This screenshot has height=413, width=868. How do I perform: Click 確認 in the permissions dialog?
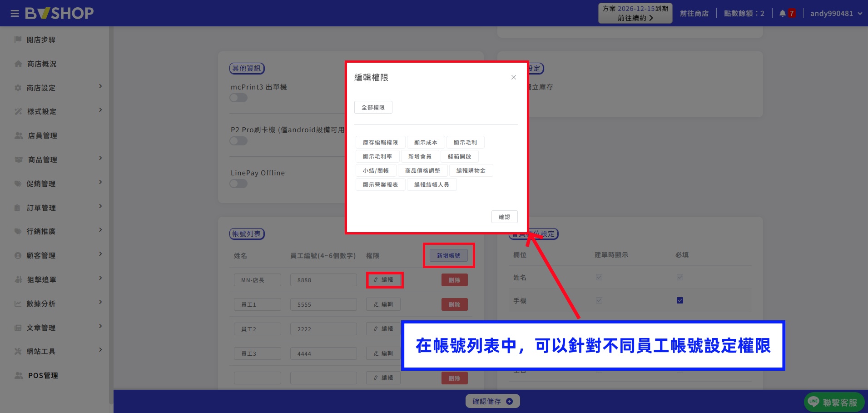pos(504,217)
